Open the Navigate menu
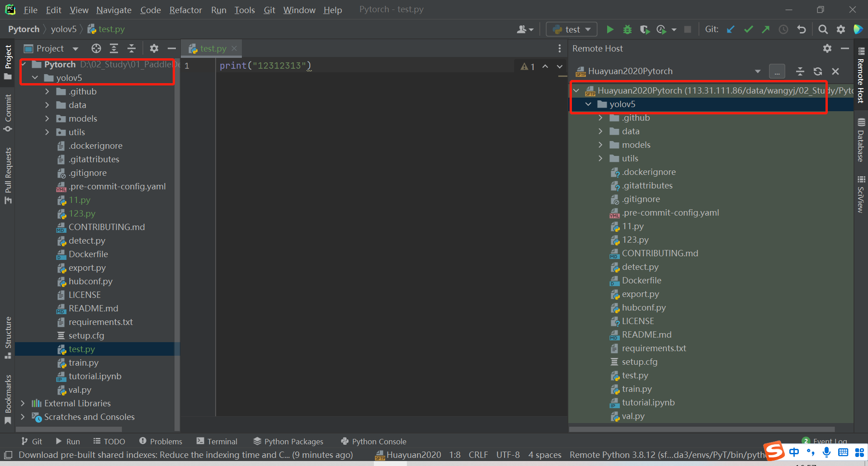The width and height of the screenshot is (868, 466). point(114,10)
